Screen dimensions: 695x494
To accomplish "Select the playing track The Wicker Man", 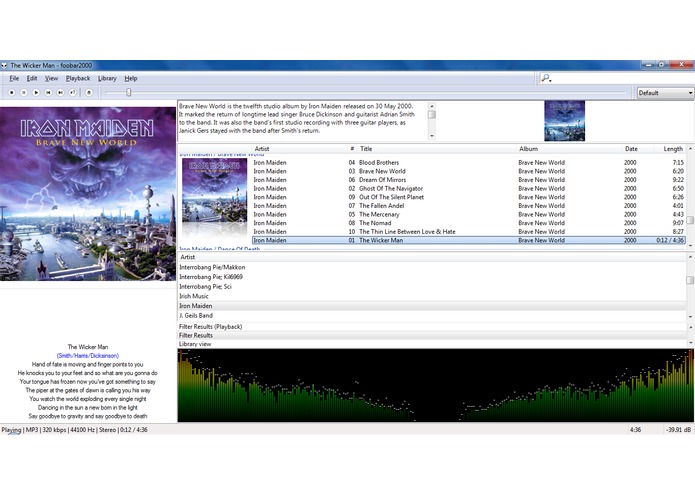I will point(469,240).
